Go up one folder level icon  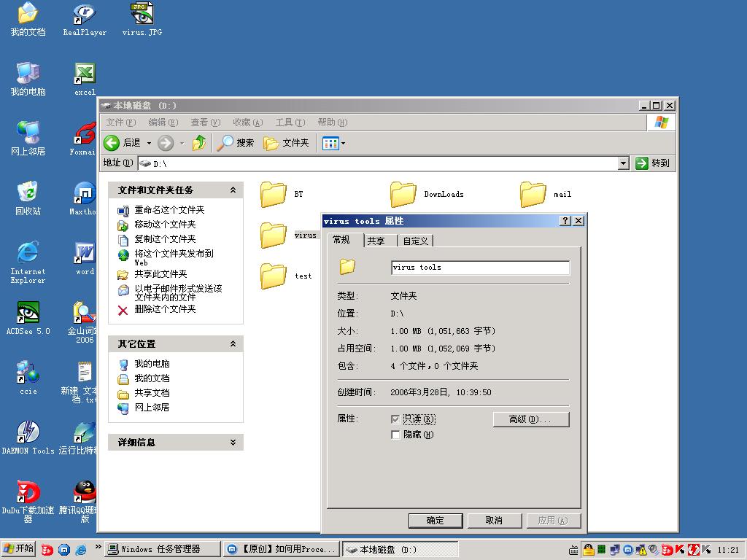click(x=199, y=143)
